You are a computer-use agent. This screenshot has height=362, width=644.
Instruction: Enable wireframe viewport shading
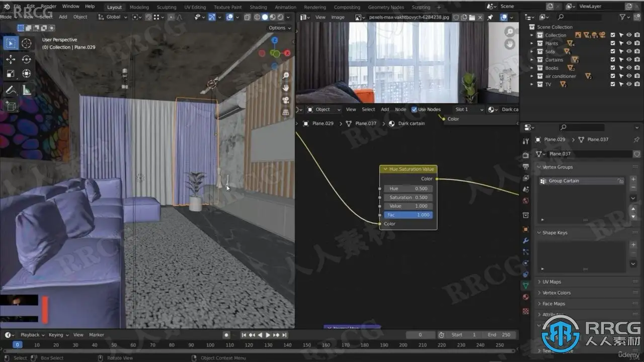click(257, 17)
